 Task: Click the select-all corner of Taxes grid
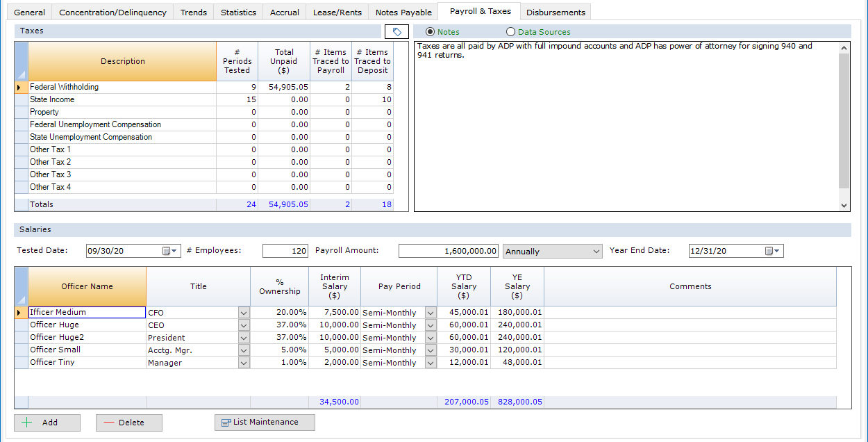[x=21, y=61]
